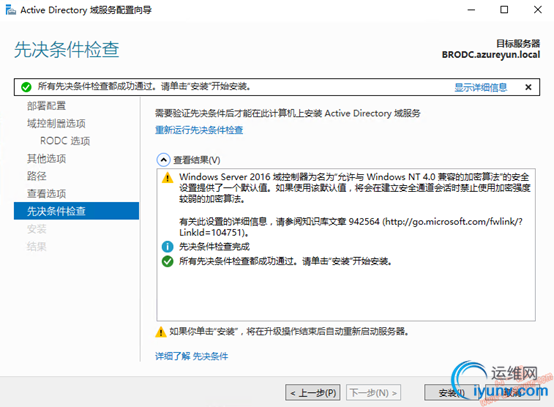Click the disabled 下一步(N) button
Viewport: 554px width, 407px height.
coord(373,393)
